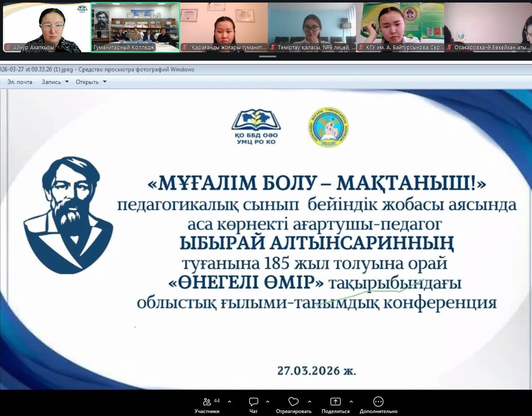Expand the chevron next to Отреагировать
Viewport: 532px width, 416px height.
point(310,402)
